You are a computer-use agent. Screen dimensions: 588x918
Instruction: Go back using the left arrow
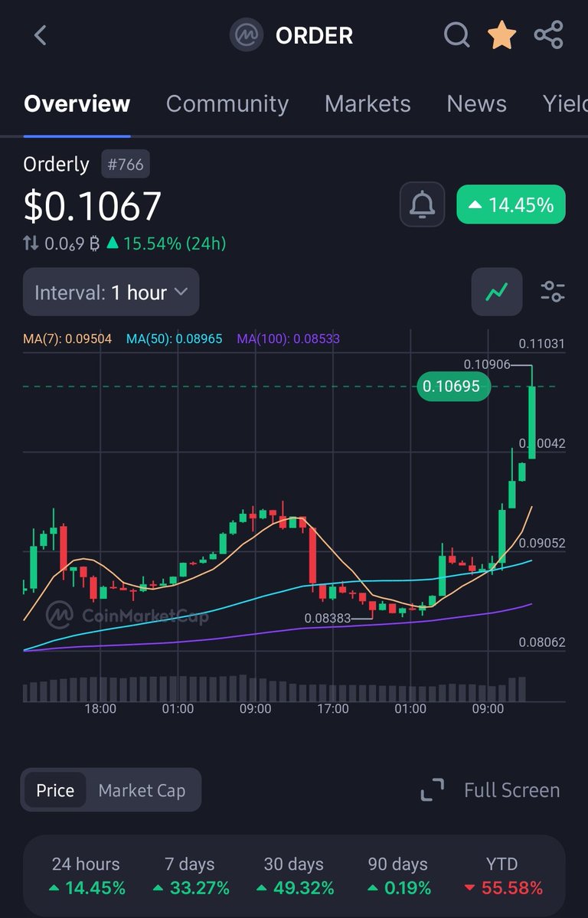tap(40, 35)
